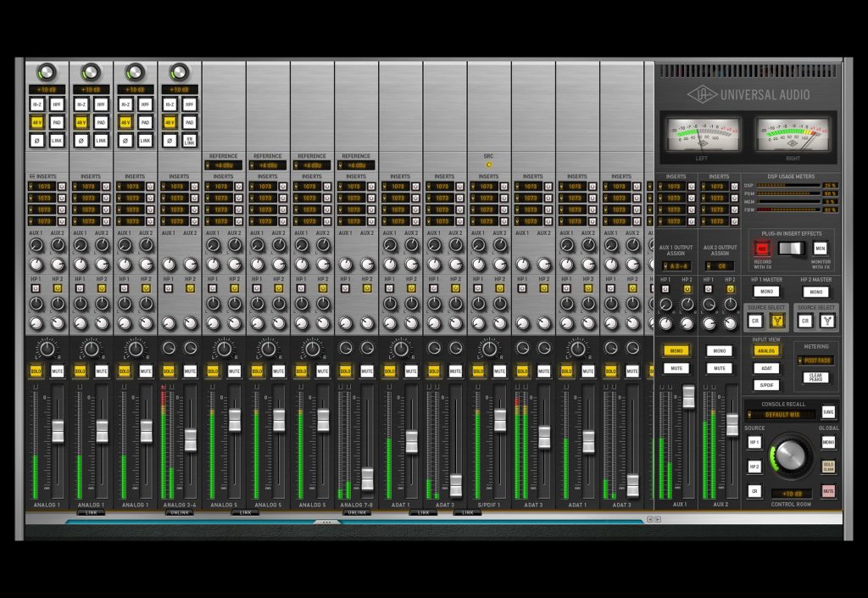Activate the HPF filter on Analog 1

(x=57, y=104)
